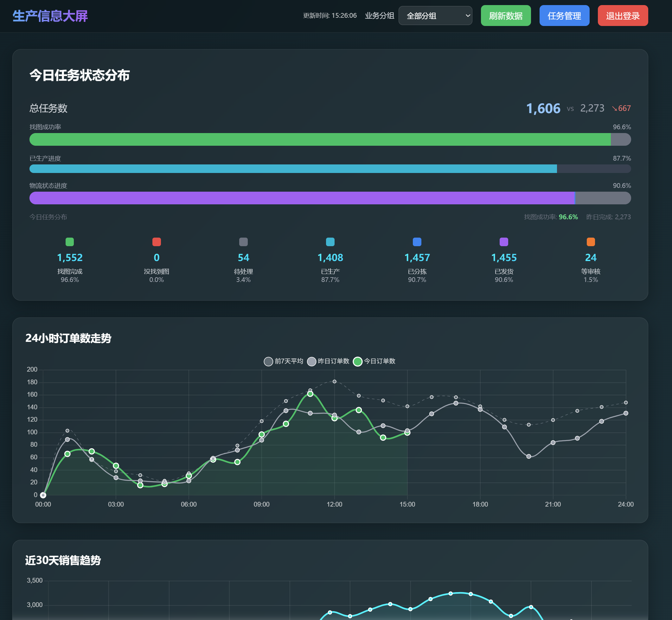Toggle the 前7天平均 legend series
Screen dimensions: 672x620
284,361
